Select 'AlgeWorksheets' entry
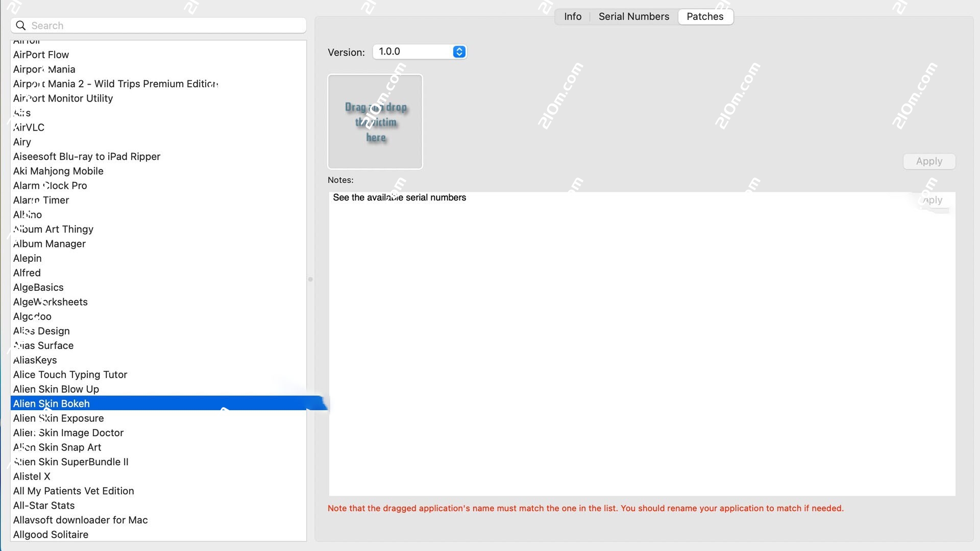This screenshot has width=980, height=551. coord(158,302)
